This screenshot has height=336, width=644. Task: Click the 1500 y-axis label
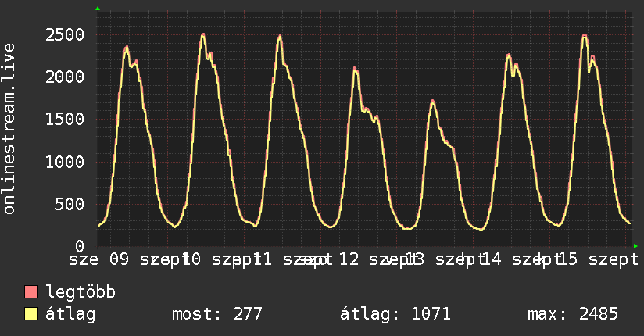65,120
